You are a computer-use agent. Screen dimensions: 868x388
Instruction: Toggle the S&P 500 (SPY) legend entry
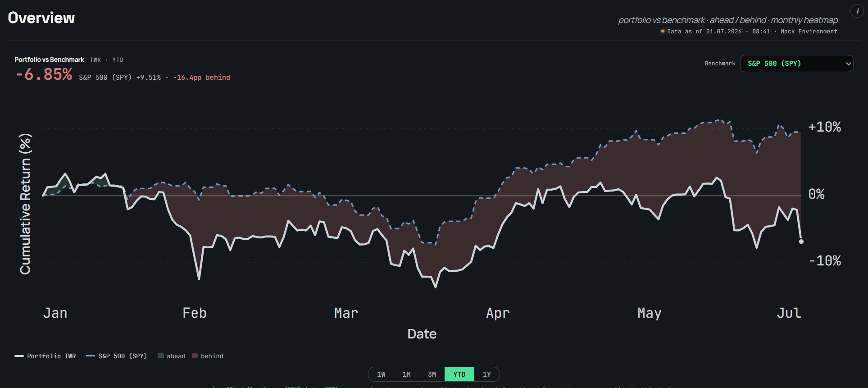pyautogui.click(x=117, y=356)
